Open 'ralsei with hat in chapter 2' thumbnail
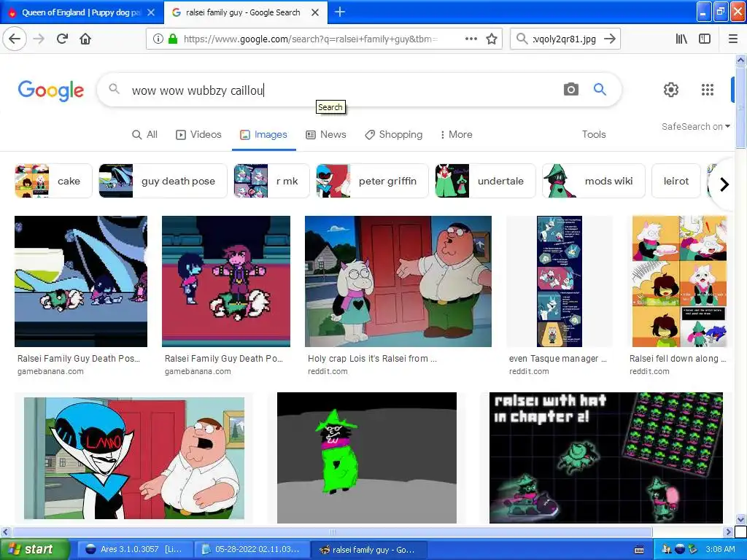This screenshot has height=560, width=747. (606, 458)
